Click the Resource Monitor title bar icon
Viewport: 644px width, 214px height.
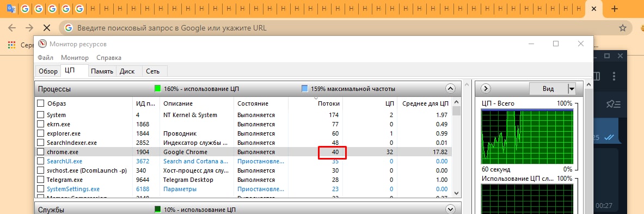tap(42, 44)
